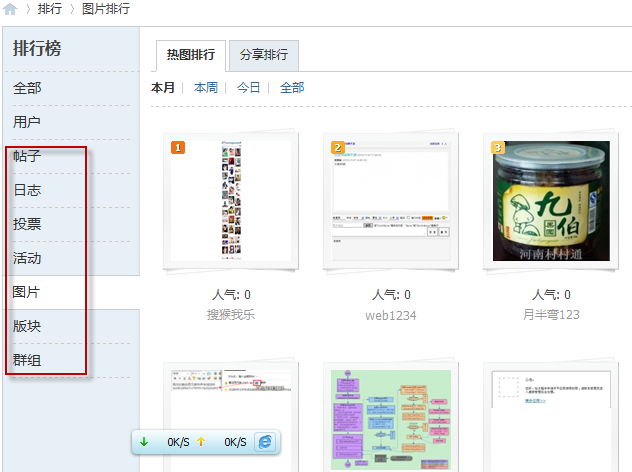This screenshot has height=472, width=632.
Task: Filter rankings by 本周
Action: pos(206,87)
